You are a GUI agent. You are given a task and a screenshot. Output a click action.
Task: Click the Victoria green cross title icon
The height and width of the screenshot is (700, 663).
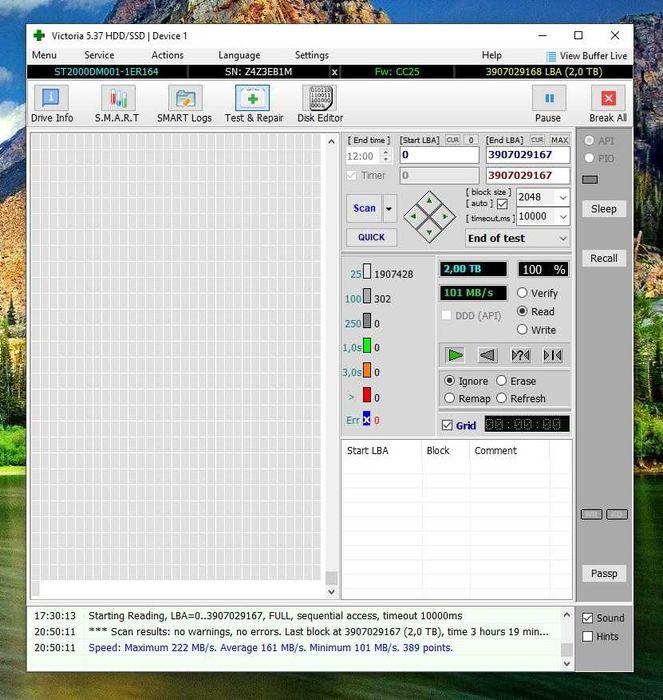pos(39,35)
